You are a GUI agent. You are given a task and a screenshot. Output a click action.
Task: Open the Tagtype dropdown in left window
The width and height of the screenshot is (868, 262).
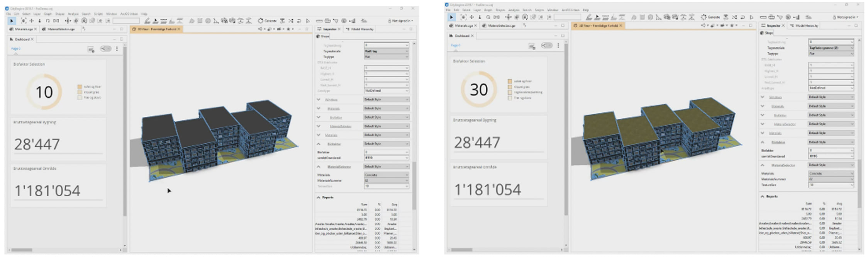(386, 57)
